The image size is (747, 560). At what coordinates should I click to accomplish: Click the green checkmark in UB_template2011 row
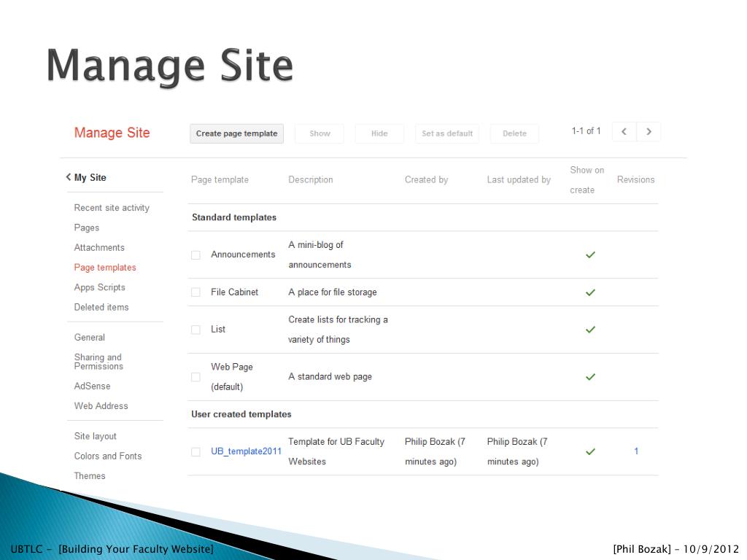(x=590, y=451)
